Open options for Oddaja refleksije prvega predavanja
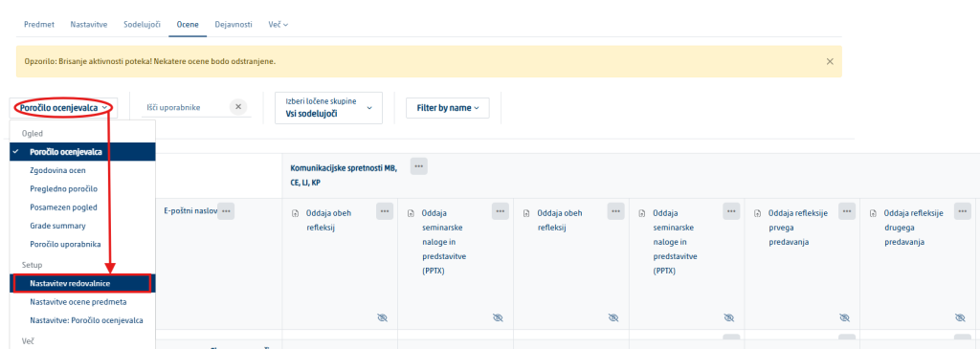Screen dimensions: 980x349 pos(847,211)
